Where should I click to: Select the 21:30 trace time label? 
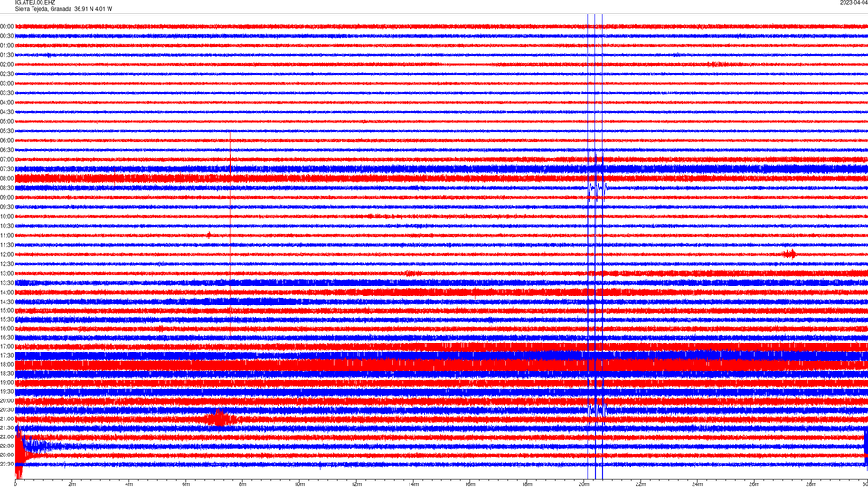tap(6, 428)
